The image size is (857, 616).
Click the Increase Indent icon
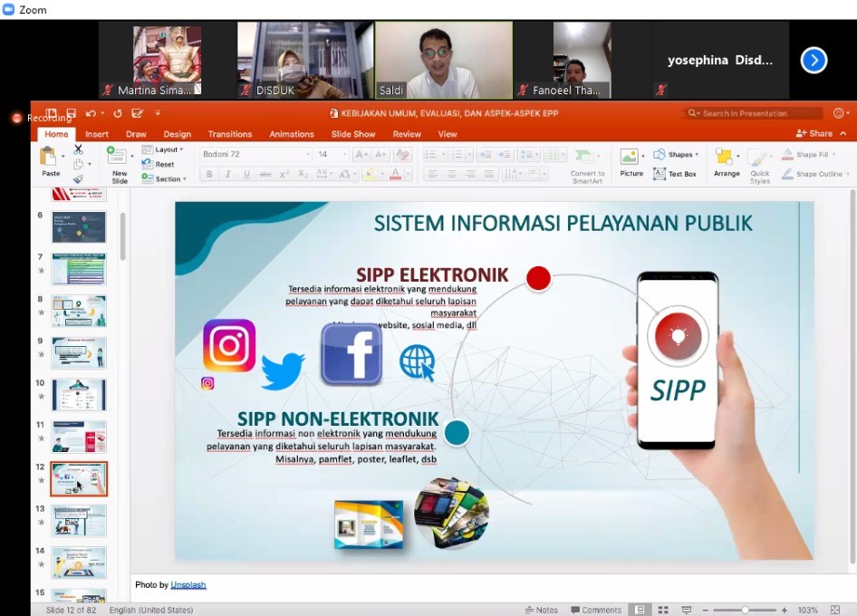pyautogui.click(x=504, y=155)
